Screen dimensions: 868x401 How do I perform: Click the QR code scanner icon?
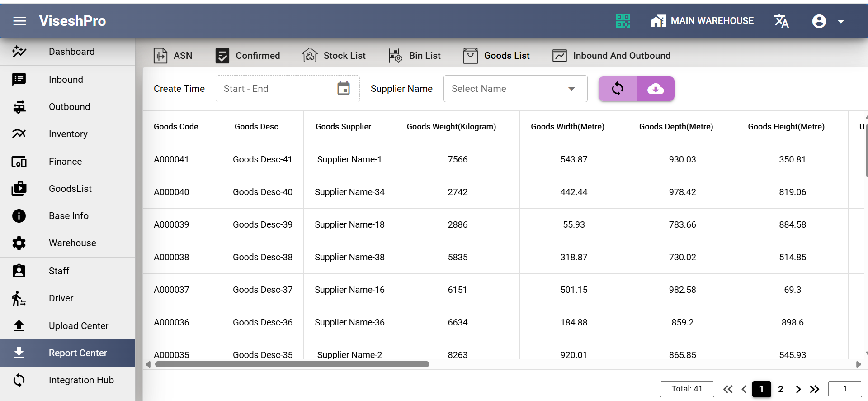[x=623, y=21]
